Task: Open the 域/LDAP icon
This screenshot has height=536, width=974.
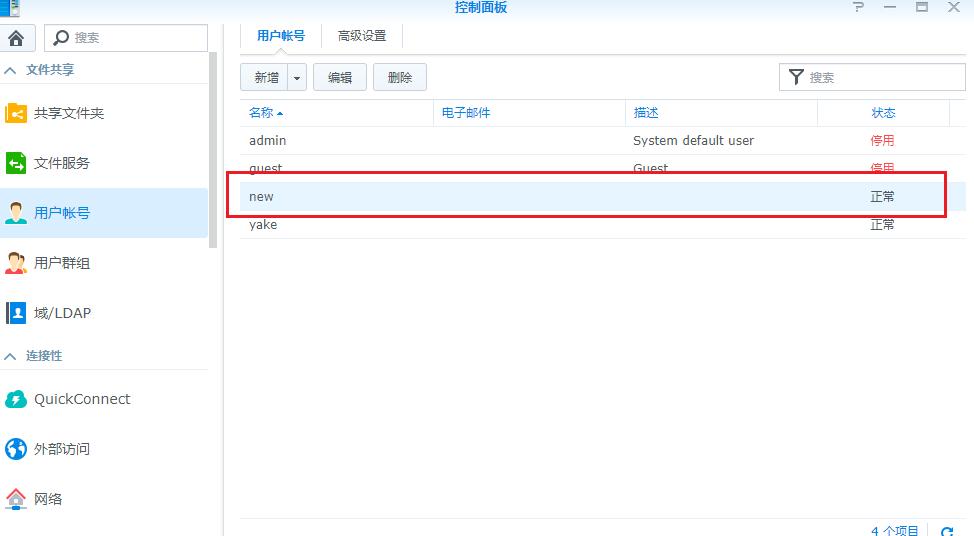Action: tap(16, 313)
